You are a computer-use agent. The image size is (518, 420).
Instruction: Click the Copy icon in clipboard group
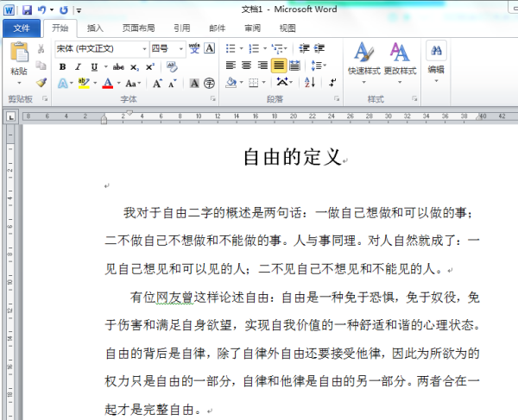pyautogui.click(x=41, y=66)
